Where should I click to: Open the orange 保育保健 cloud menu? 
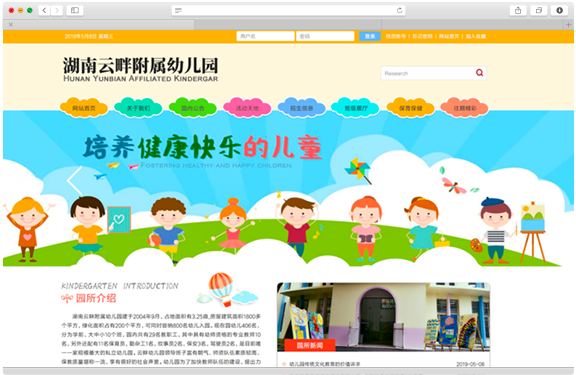click(410, 108)
